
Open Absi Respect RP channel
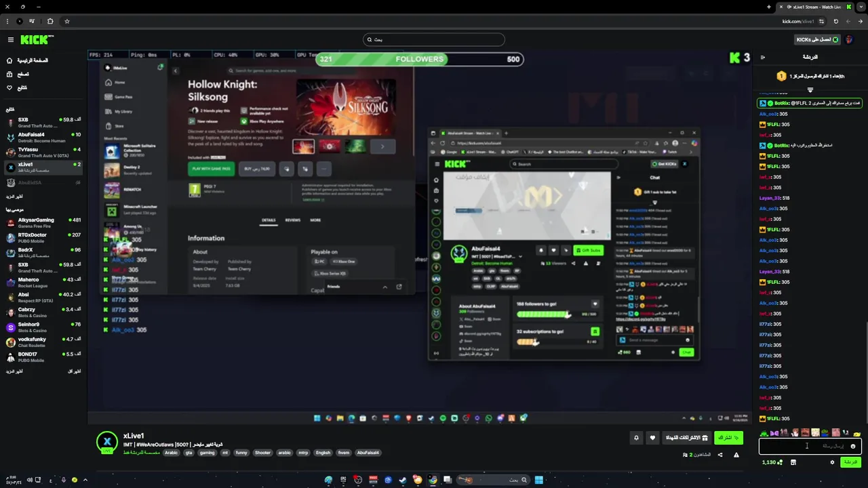click(43, 298)
